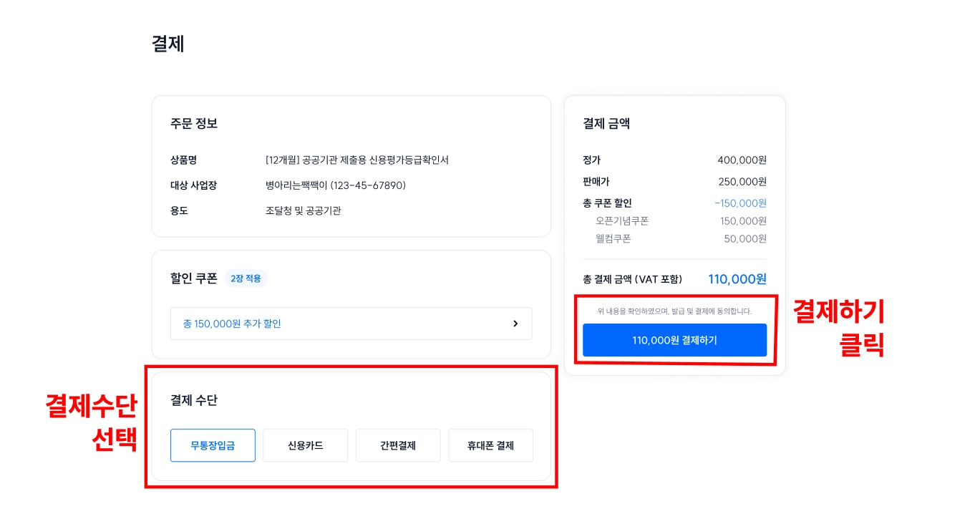The height and width of the screenshot is (529, 980).
Task: Click the 2장 적용 coupon badge
Action: [246, 278]
